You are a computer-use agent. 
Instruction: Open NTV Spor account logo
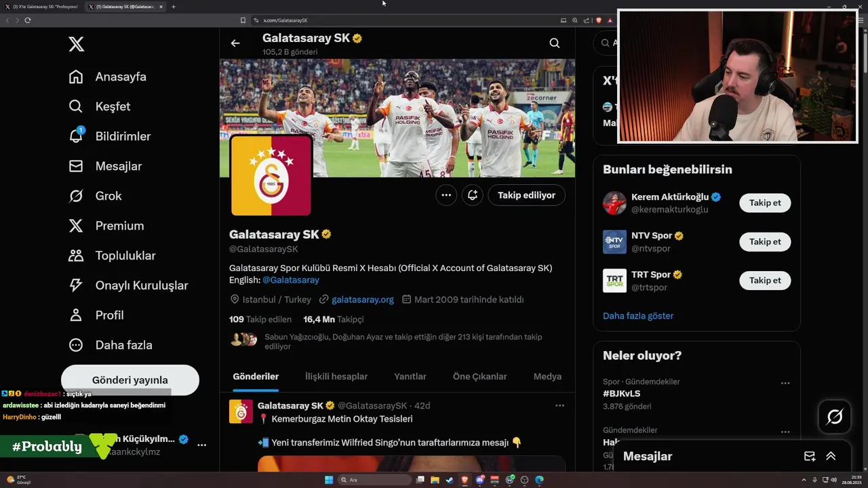(x=614, y=241)
